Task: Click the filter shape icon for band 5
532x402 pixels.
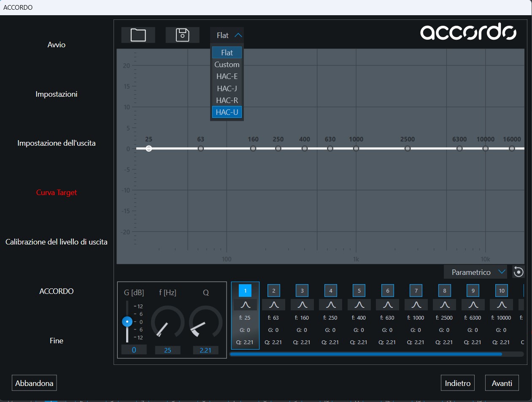Action: coord(359,304)
